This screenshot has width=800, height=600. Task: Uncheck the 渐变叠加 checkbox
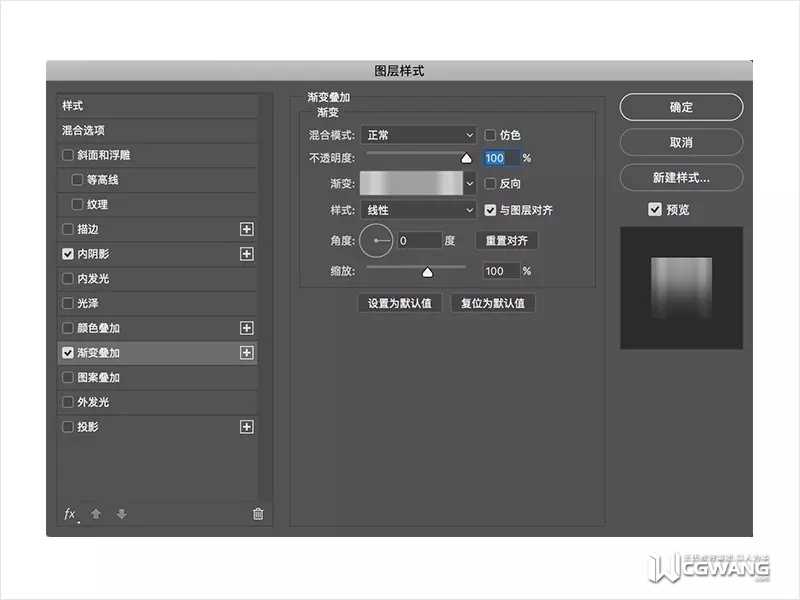point(68,353)
